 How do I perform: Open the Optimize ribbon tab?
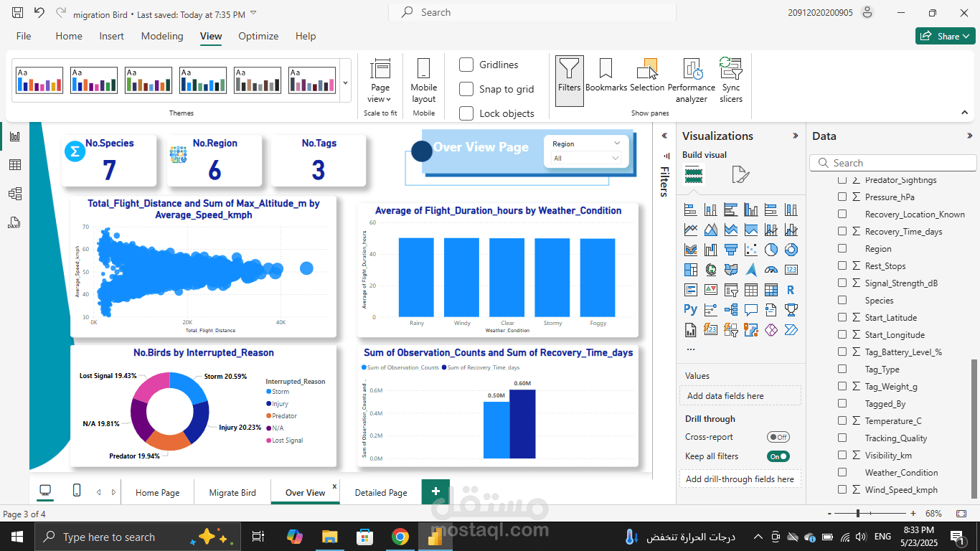(258, 36)
